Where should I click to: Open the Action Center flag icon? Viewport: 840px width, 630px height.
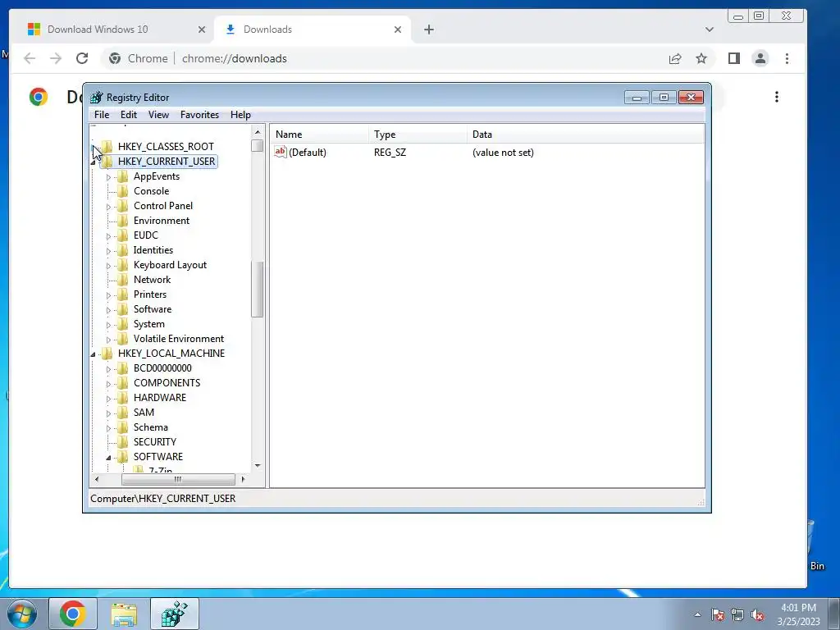tap(718, 615)
